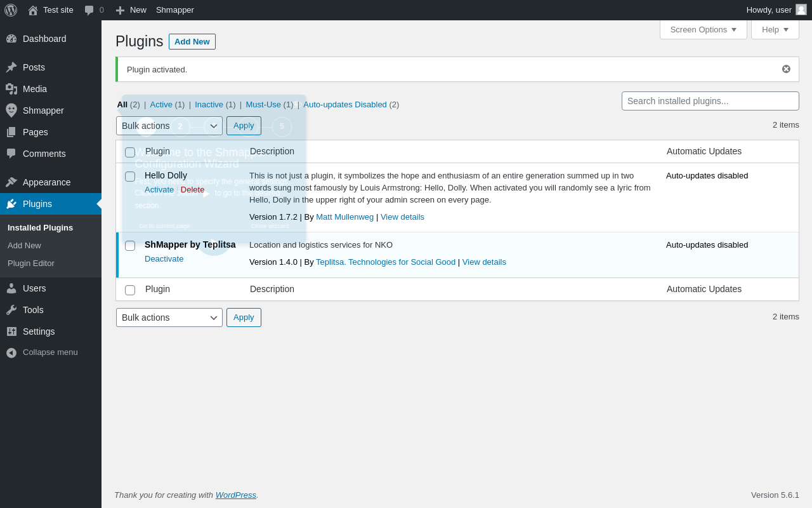
Task: Filter plugins by Inactive
Action: pyautogui.click(x=209, y=104)
